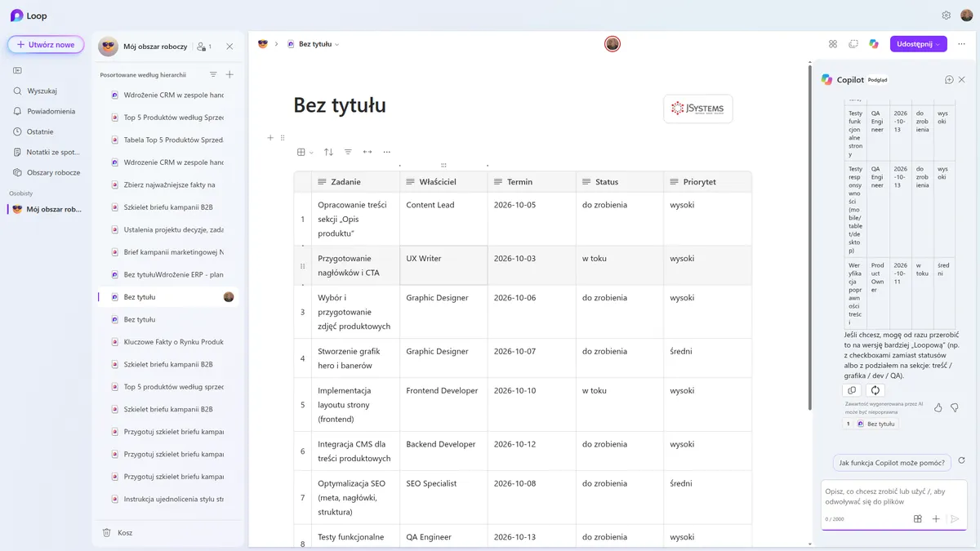The width and height of the screenshot is (980, 551).
Task: Open the settings gear in the top bar
Action: 947,15
